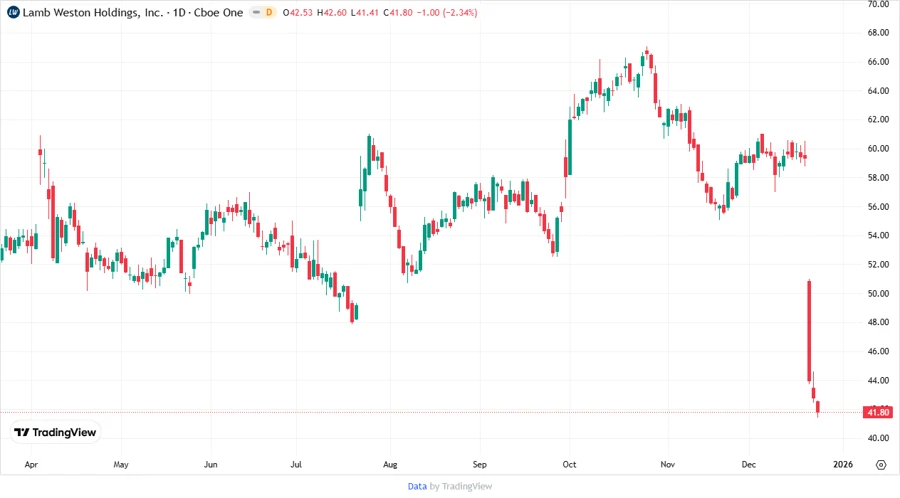Click the 68.00 price axis label
The width and height of the screenshot is (900, 498).
click(x=878, y=33)
